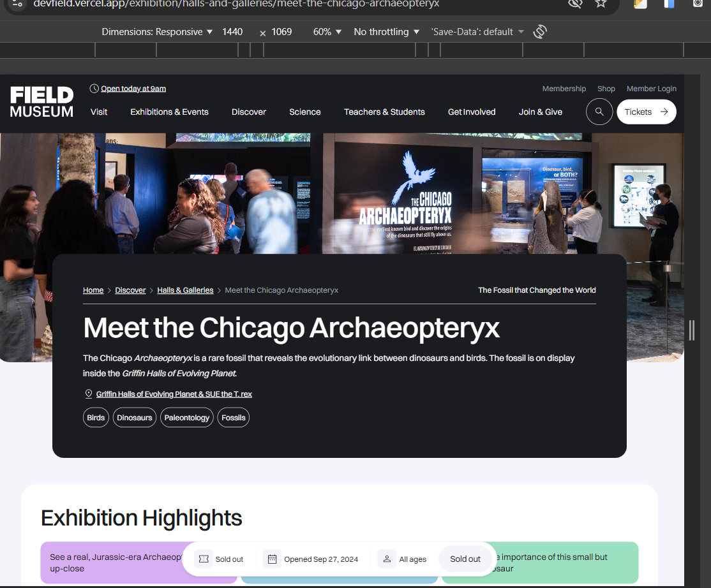Image resolution: width=711 pixels, height=588 pixels.
Task: Click the Membership link
Action: [564, 89]
